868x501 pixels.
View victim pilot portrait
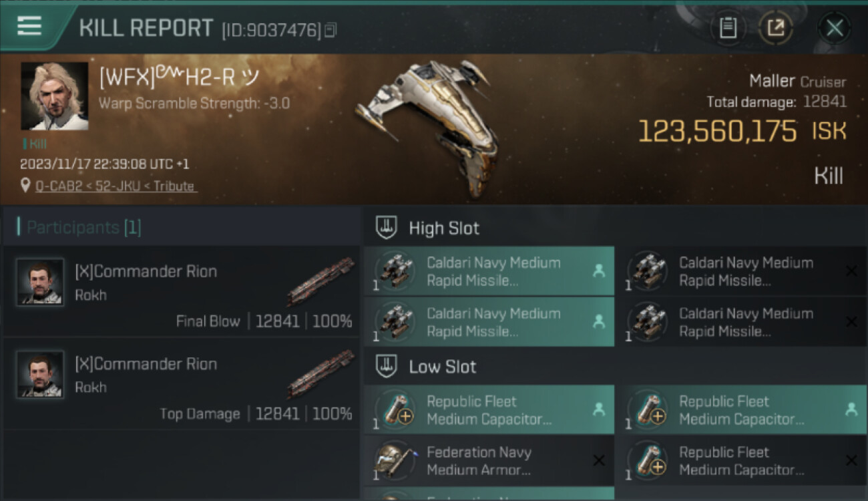(x=55, y=96)
